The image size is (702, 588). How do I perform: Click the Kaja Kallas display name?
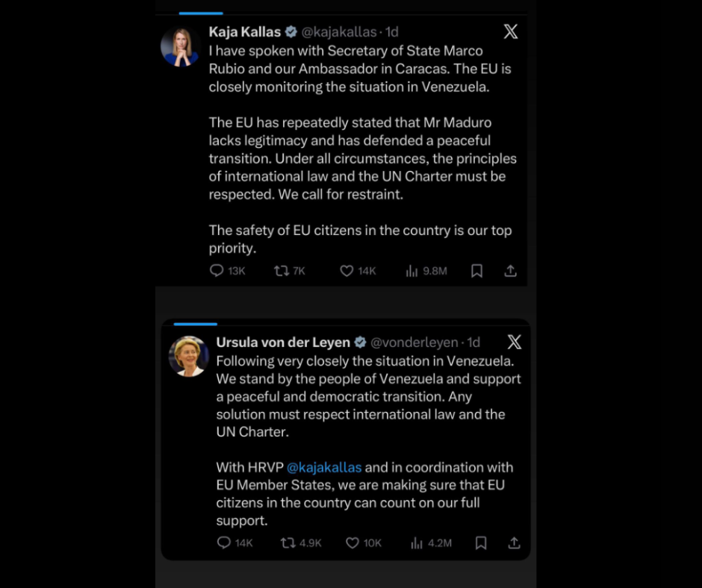[245, 32]
